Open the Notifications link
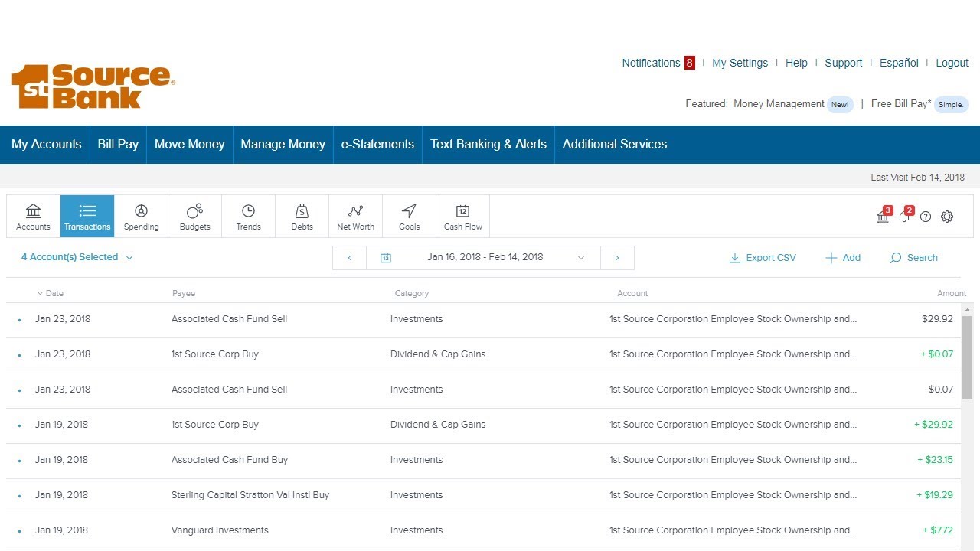 (x=651, y=63)
